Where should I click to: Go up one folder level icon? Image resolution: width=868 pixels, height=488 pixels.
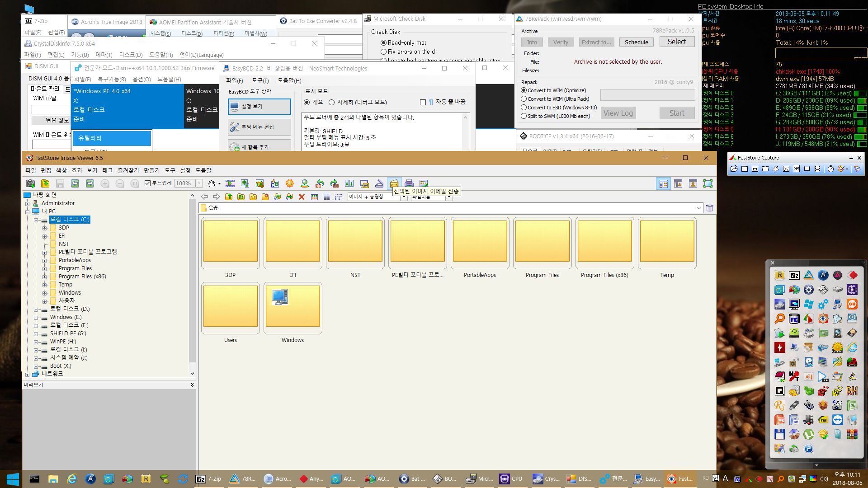229,197
